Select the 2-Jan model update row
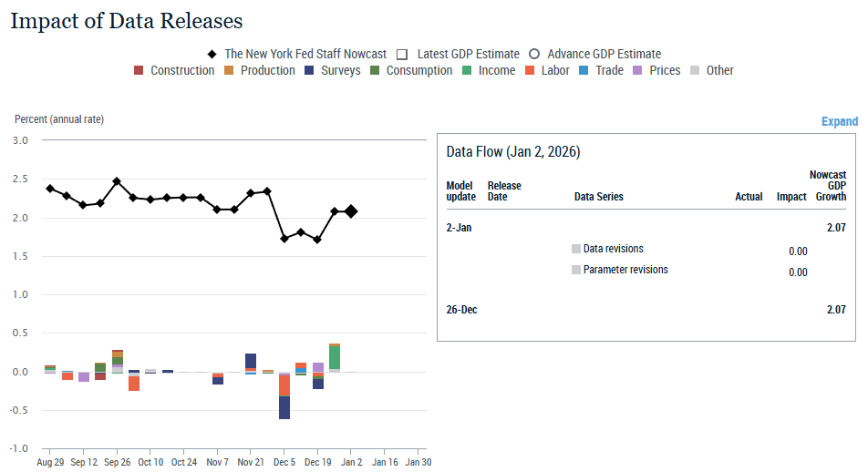The image size is (868, 472). tap(460, 228)
